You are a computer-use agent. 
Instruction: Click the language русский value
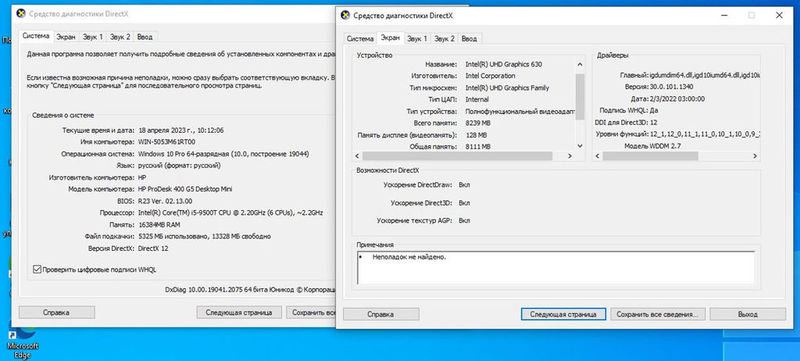click(x=179, y=165)
